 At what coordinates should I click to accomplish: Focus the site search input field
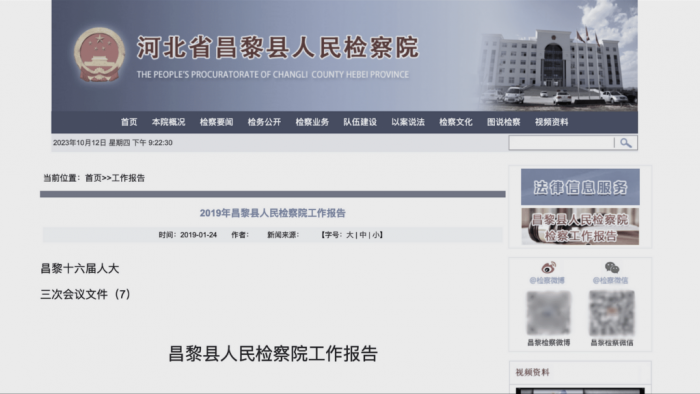pyautogui.click(x=561, y=143)
